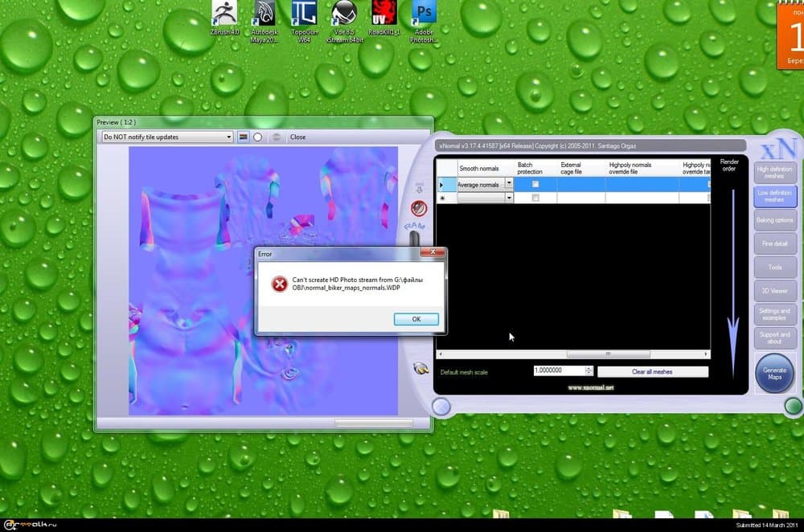Expand the tile updates notification dropdown
Image resolution: width=804 pixels, height=532 pixels.
tap(228, 137)
